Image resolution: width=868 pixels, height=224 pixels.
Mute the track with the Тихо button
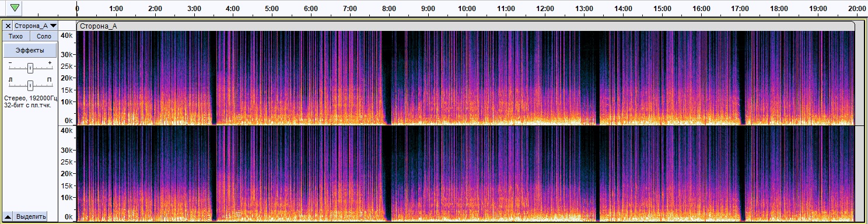tap(16, 36)
